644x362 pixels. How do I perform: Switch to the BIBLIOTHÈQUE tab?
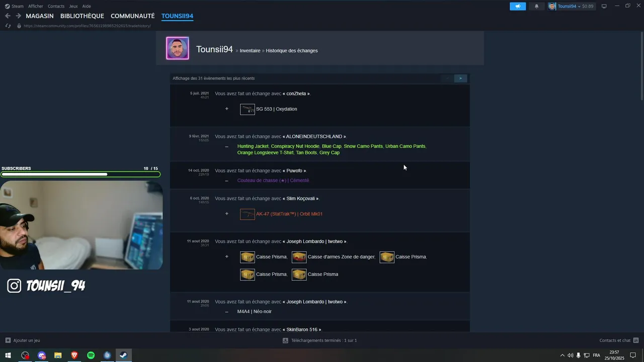[82, 16]
